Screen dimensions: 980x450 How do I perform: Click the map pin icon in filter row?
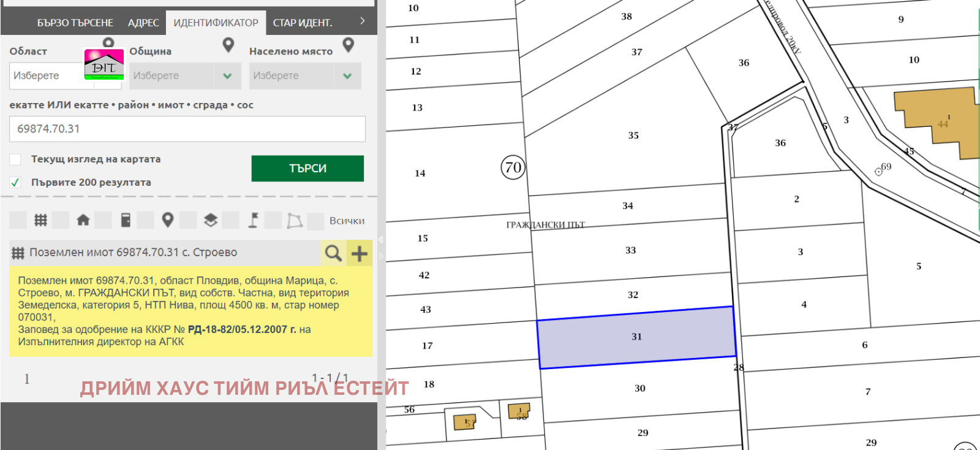167,220
